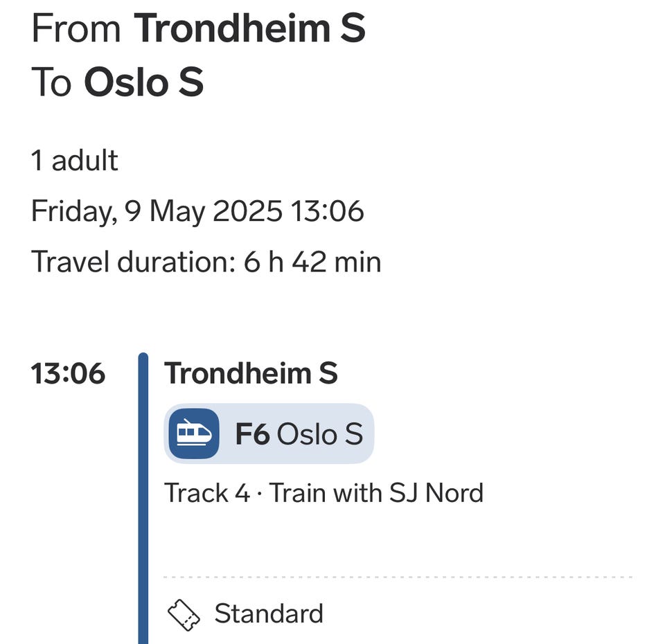Click the blue train icon
The width and height of the screenshot is (665, 644).
click(194, 433)
